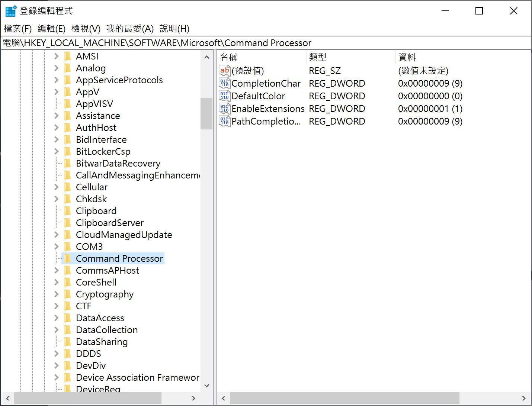Click the folder icon of Command Processor key
The image size is (532, 406).
[x=67, y=258]
